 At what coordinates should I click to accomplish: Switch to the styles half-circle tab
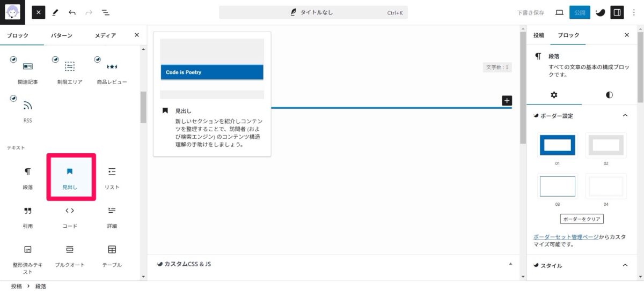tap(609, 95)
